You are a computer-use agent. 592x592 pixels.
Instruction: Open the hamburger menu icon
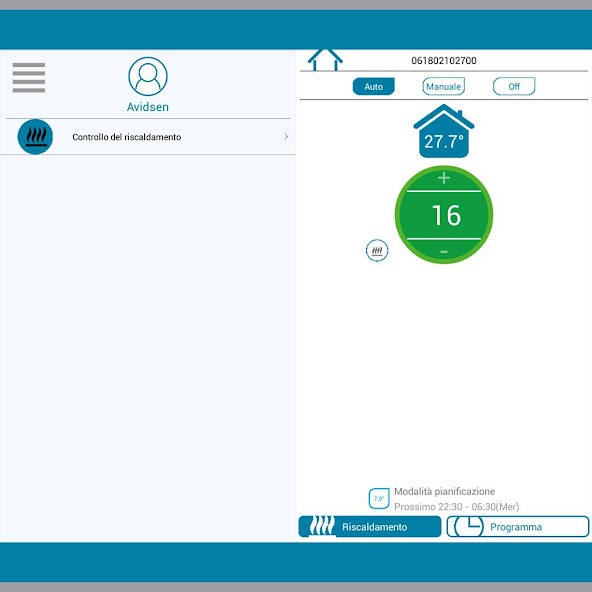(x=29, y=77)
